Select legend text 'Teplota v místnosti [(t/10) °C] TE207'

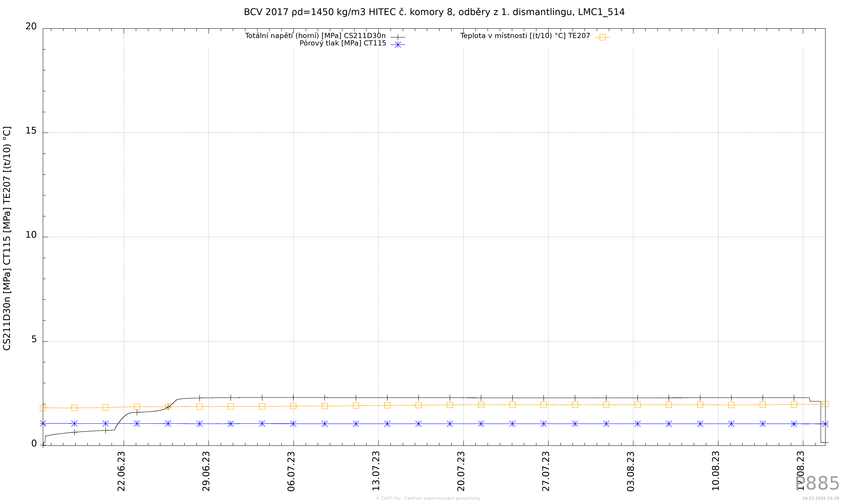tap(525, 36)
